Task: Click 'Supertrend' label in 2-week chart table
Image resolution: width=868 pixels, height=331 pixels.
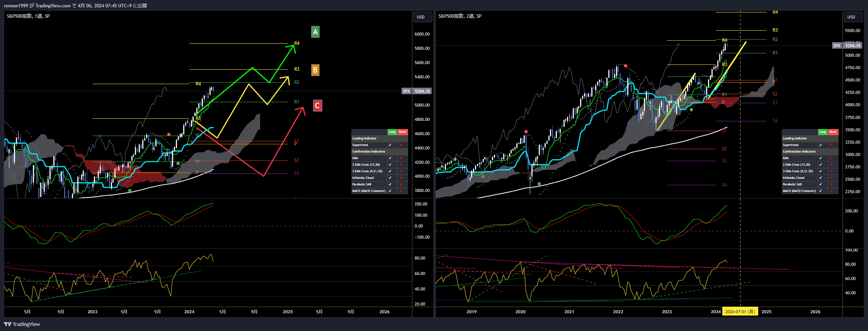Action: coord(790,145)
